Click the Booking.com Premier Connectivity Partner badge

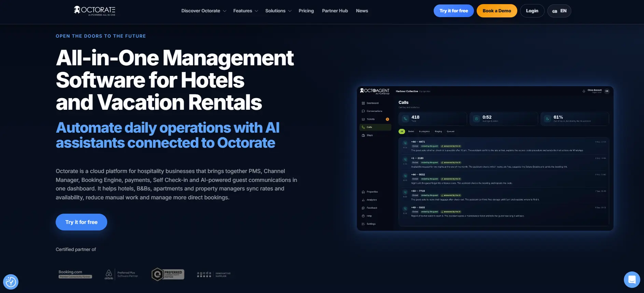point(75,274)
